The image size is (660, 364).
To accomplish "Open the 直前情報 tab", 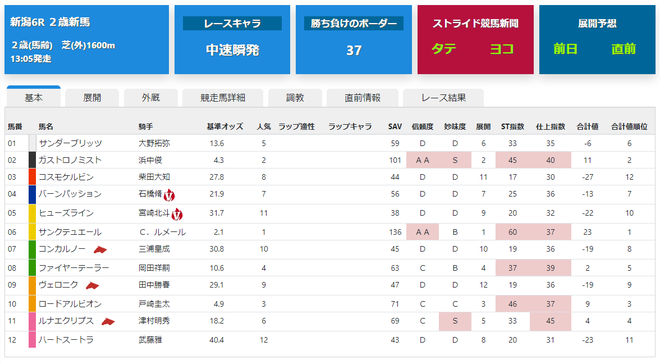I will 362,98.
